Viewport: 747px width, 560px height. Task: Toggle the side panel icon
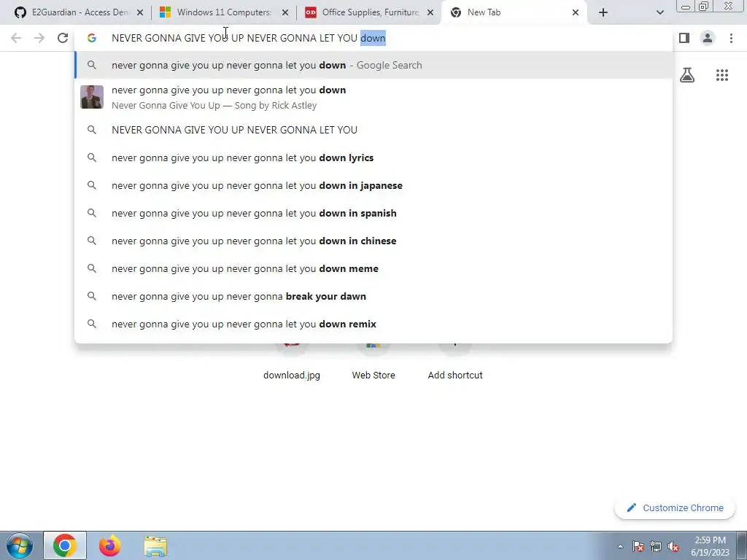(684, 38)
